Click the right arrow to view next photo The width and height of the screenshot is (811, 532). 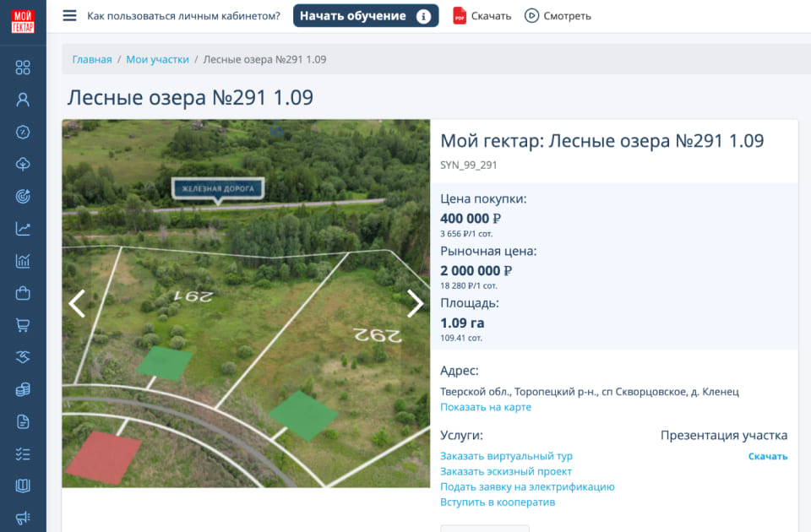[415, 302]
